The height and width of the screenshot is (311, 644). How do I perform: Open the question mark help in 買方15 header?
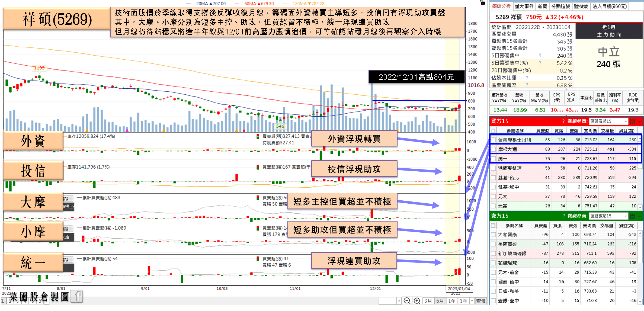(x=563, y=121)
